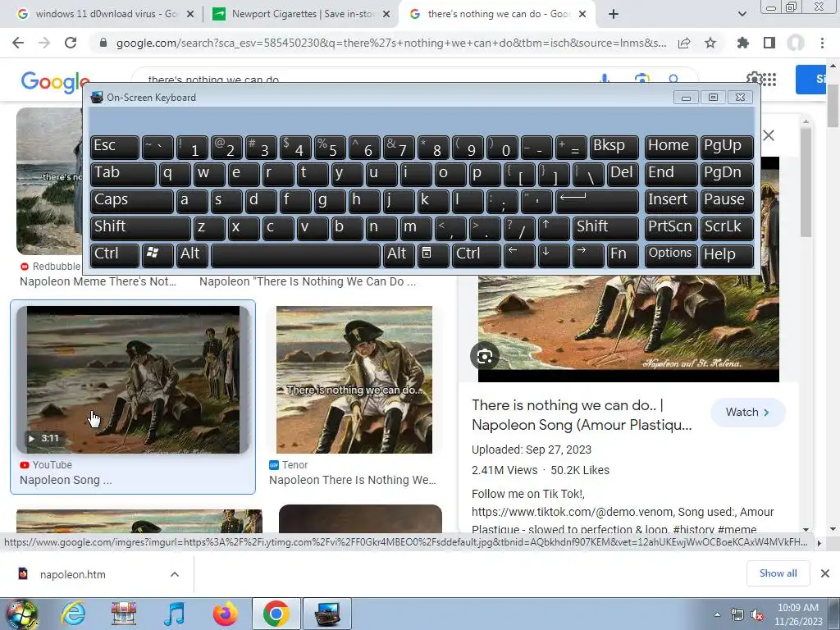
Task: Click the Google logo
Action: pyautogui.click(x=55, y=82)
